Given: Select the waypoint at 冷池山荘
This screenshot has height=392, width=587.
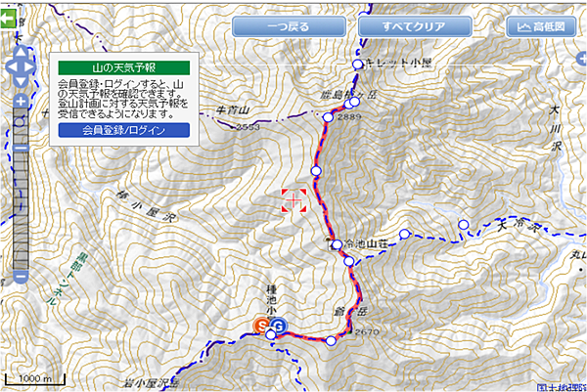Looking at the screenshot, I should (x=337, y=244).
